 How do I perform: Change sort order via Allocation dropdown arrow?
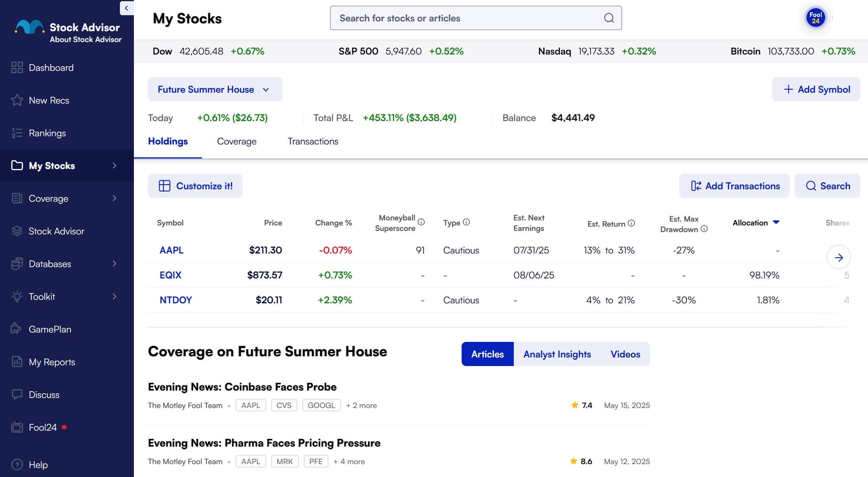pos(776,222)
